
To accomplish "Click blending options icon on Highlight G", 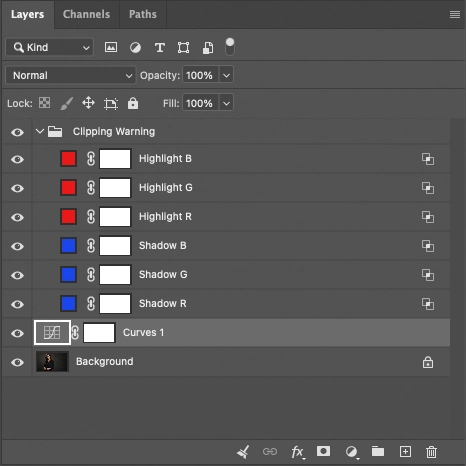I will tap(428, 188).
